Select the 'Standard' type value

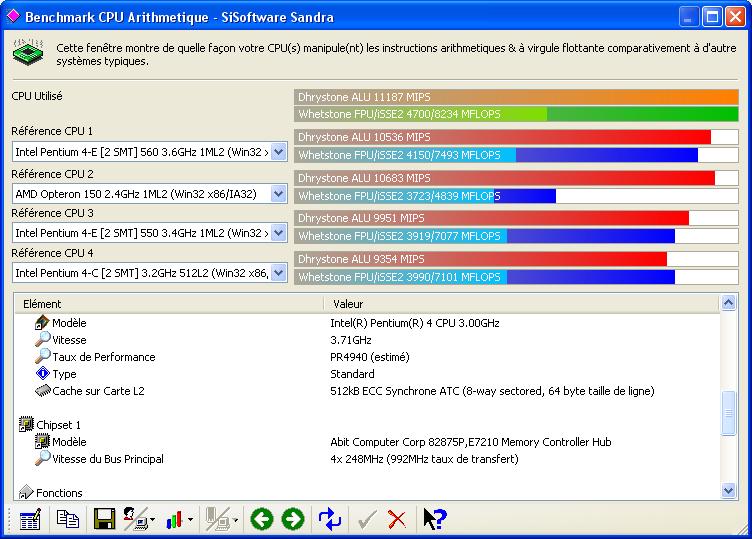(x=352, y=374)
